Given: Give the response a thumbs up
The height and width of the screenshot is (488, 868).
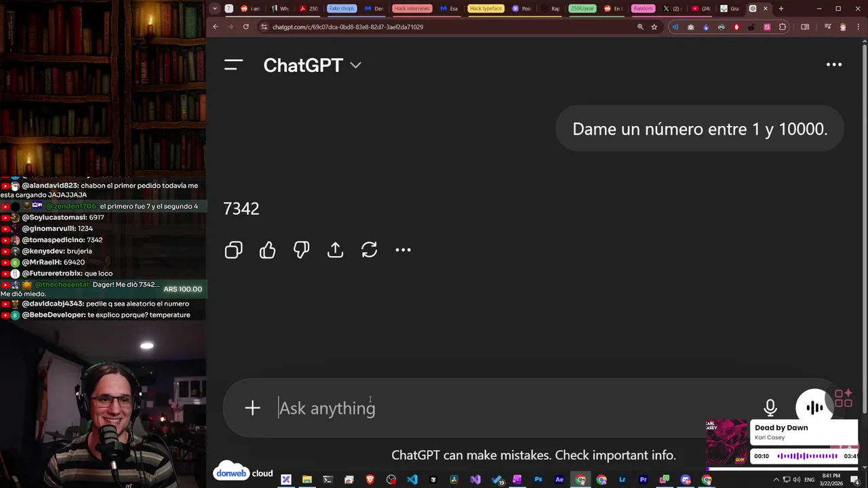Looking at the screenshot, I should click(x=267, y=250).
